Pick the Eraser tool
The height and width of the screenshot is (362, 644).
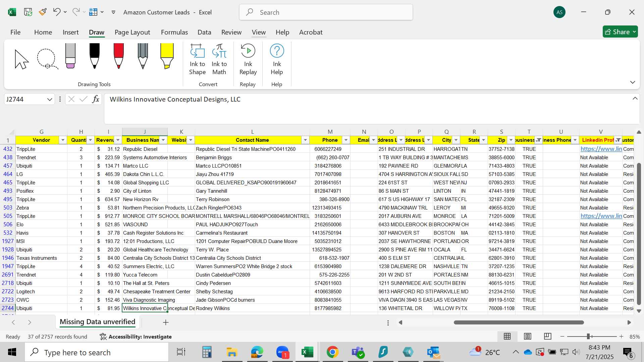pos(70,56)
